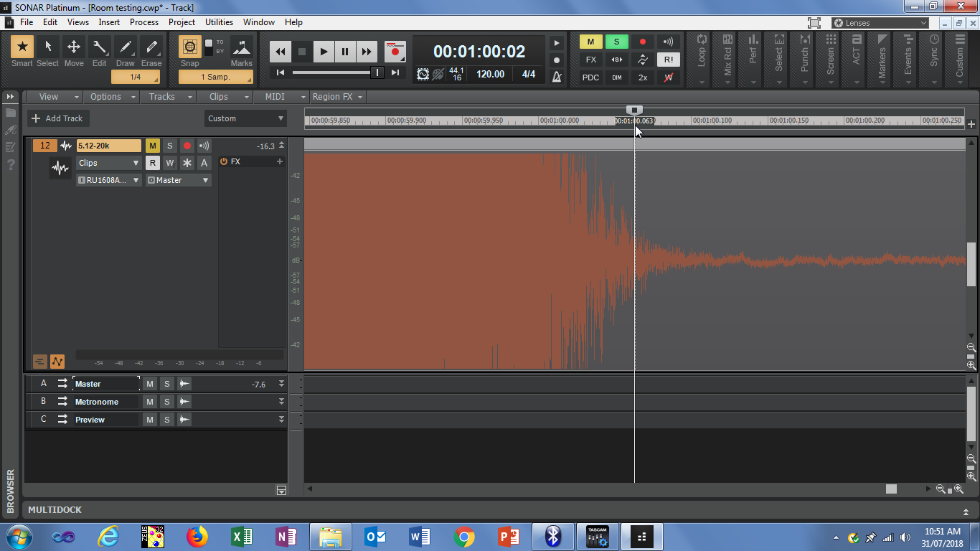Toggle global Solo in Mix module
980x551 pixels.
click(616, 42)
